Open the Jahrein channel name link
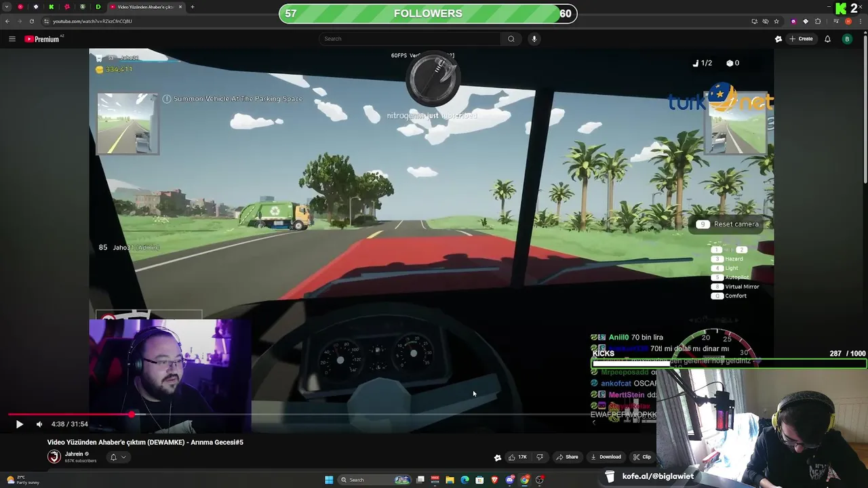 click(x=74, y=454)
